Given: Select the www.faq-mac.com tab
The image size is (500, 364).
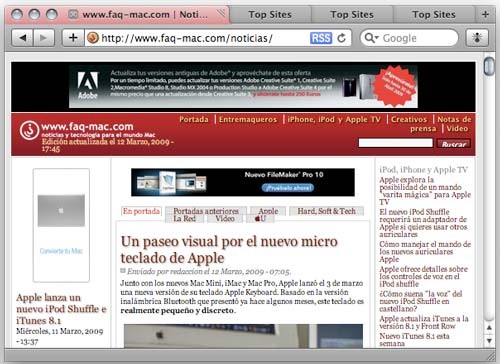Looking at the screenshot, I should [x=145, y=15].
